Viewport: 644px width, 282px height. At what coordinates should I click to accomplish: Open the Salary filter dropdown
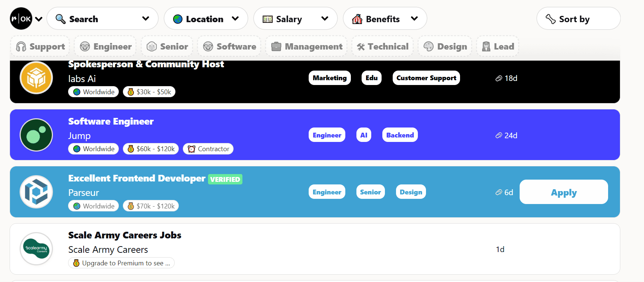295,18
